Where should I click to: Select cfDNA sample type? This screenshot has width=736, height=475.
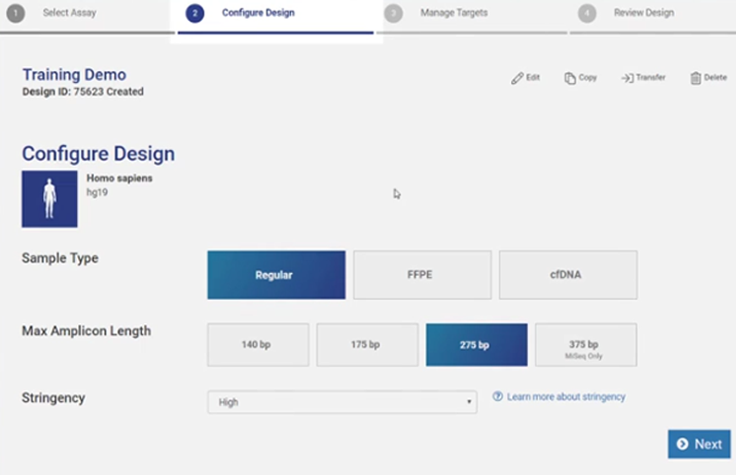pos(568,275)
